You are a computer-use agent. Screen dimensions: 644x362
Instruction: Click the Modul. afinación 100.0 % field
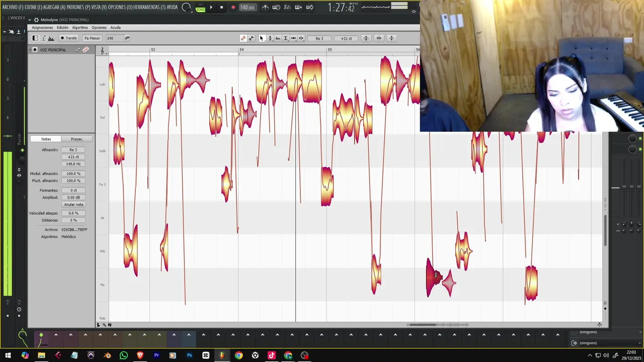pyautogui.click(x=73, y=173)
